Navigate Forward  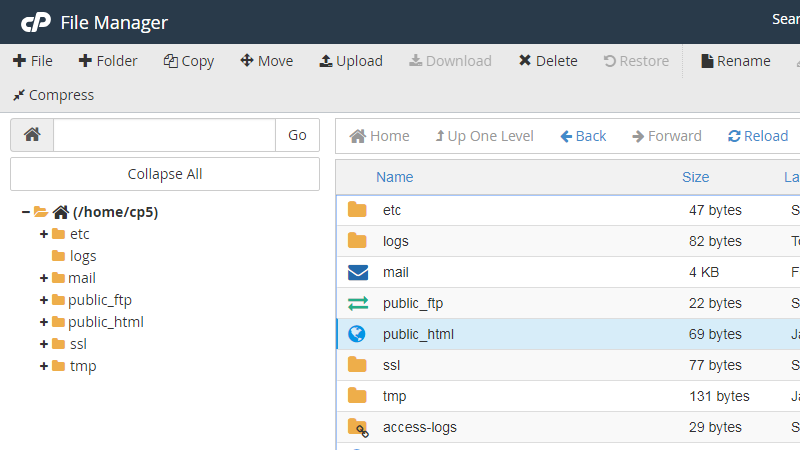(x=666, y=136)
